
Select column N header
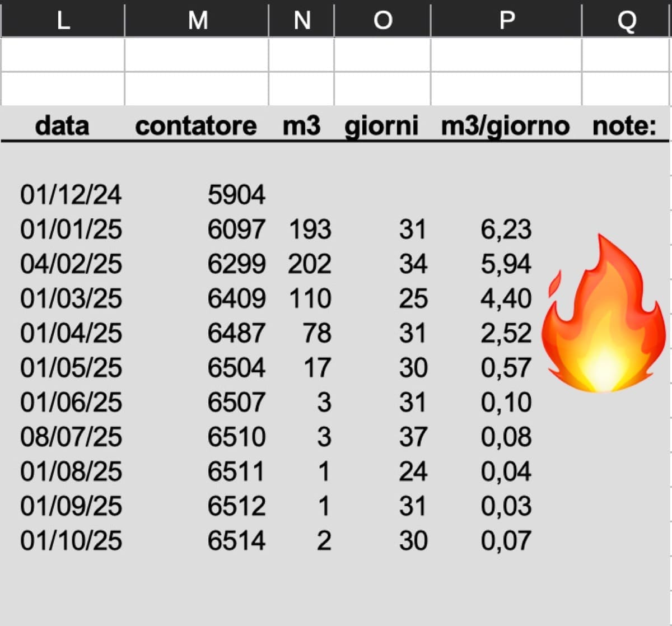302,20
